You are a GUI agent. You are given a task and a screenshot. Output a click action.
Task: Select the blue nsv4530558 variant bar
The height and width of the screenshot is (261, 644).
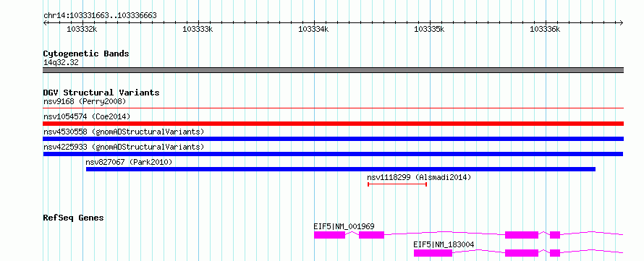tap(334, 139)
